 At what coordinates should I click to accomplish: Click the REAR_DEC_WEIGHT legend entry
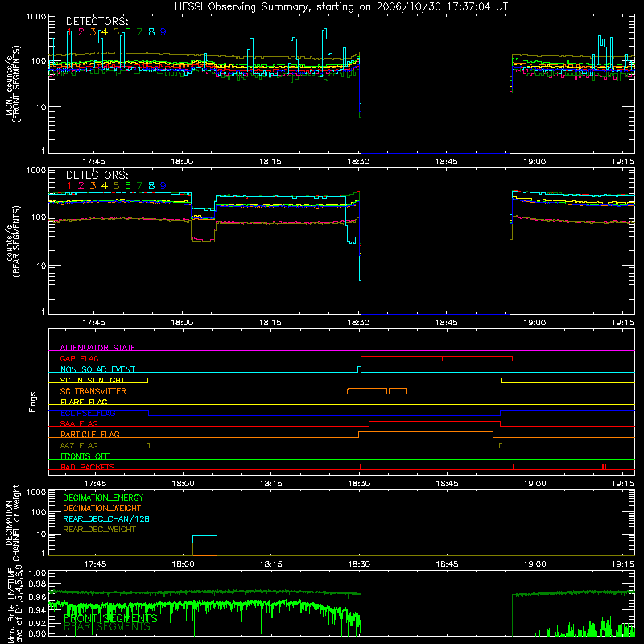point(99,530)
